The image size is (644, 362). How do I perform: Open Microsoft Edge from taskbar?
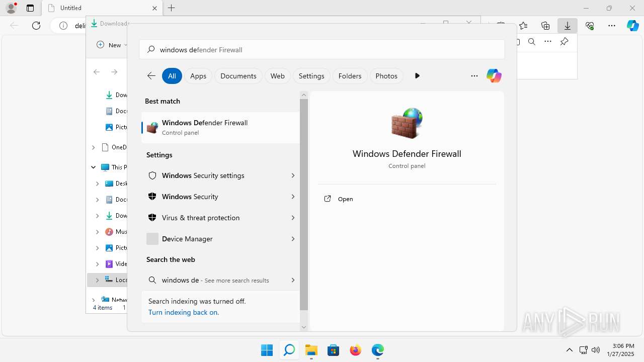[x=378, y=350]
